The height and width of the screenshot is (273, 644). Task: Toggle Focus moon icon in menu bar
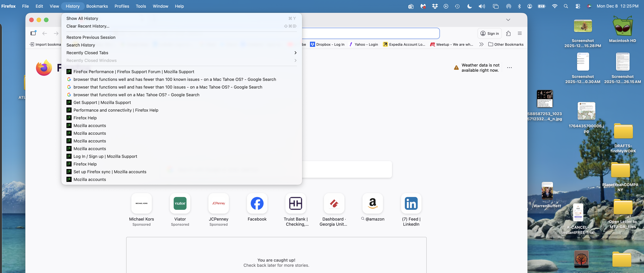tap(470, 6)
